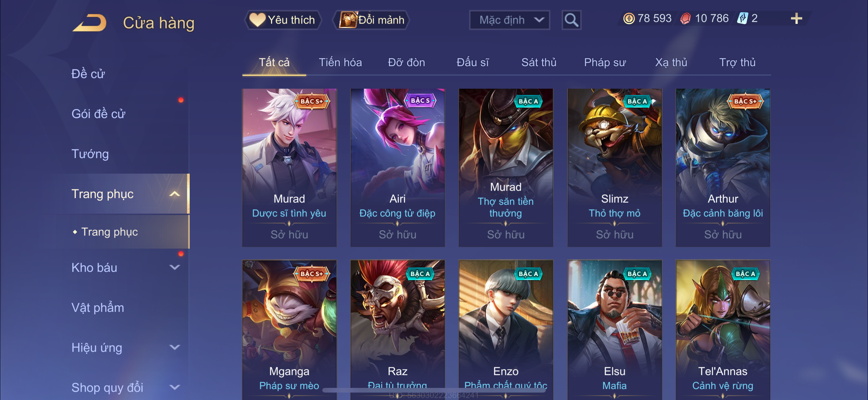Select the Arthur Đặc cảnh băng lôi card
The height and width of the screenshot is (400, 868).
[x=722, y=167]
